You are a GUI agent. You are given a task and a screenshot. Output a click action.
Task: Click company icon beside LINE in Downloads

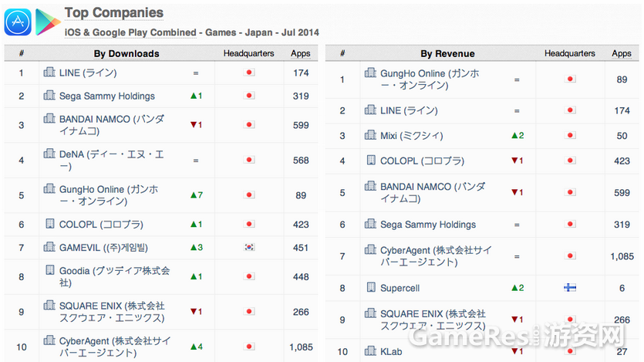[49, 72]
